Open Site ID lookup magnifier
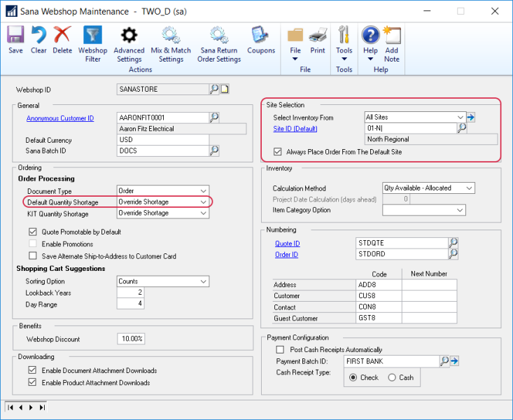 point(462,128)
